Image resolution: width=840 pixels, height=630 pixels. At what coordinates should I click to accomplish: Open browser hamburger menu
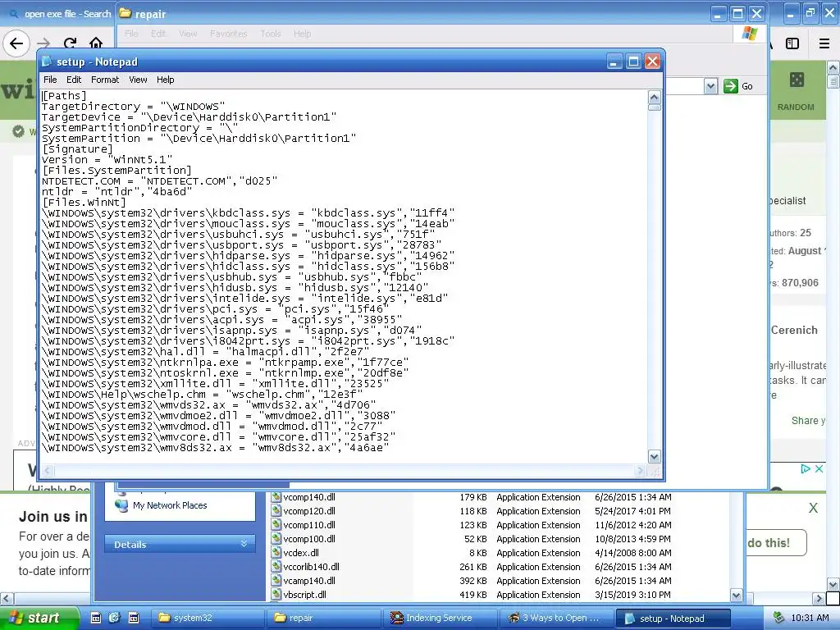coord(824,44)
